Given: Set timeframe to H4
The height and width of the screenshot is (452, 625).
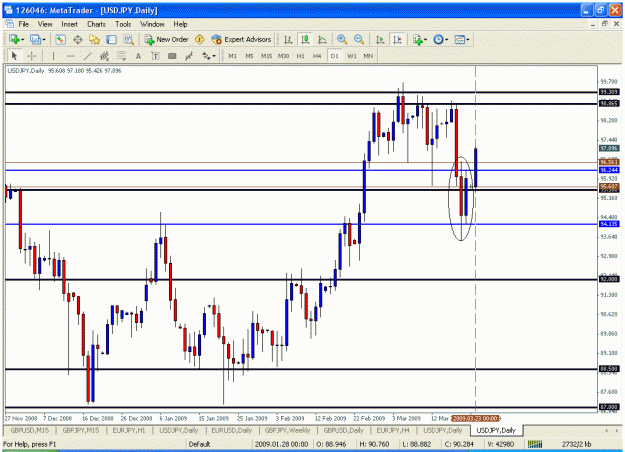Looking at the screenshot, I should (x=317, y=56).
